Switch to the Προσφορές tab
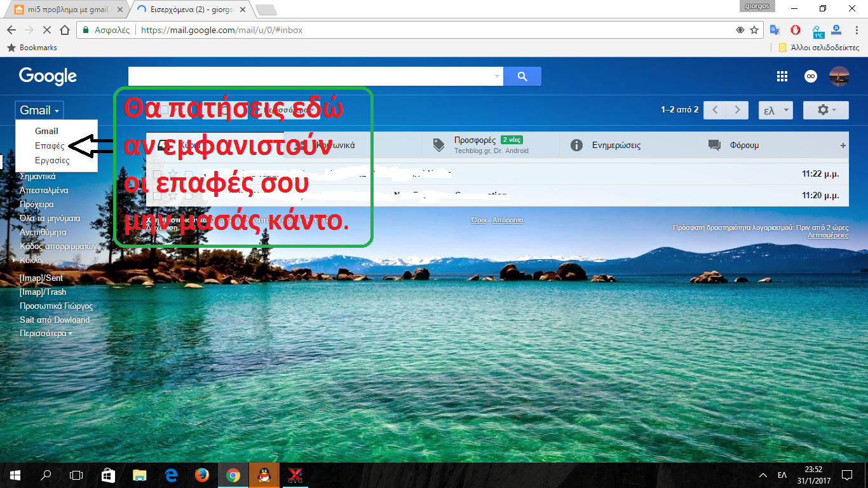This screenshot has height=488, width=868. (x=475, y=140)
